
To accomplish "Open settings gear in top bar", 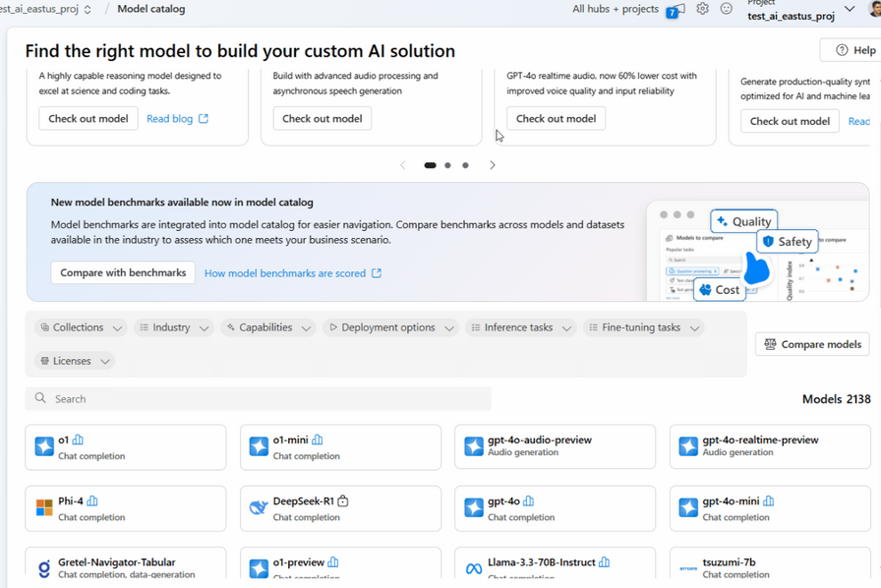I will coord(702,9).
